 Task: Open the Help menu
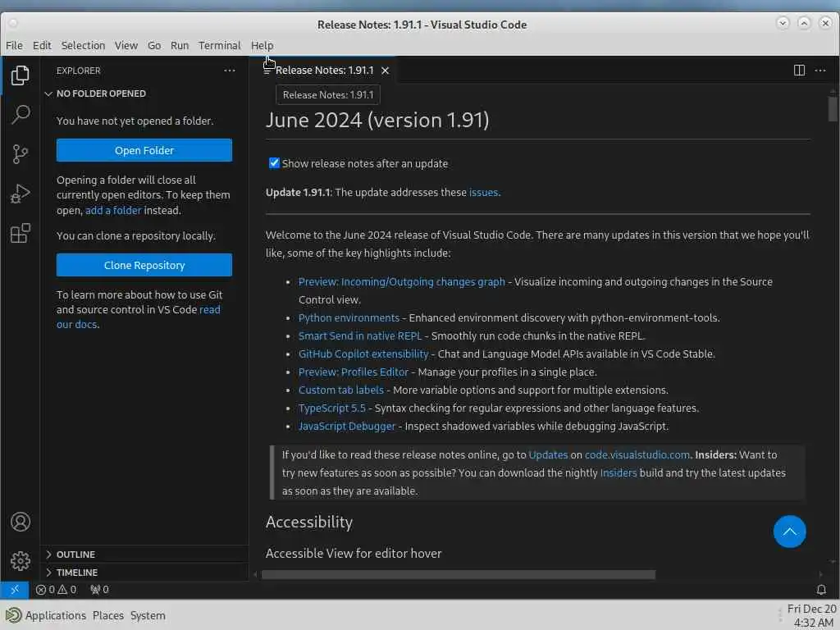click(x=262, y=46)
